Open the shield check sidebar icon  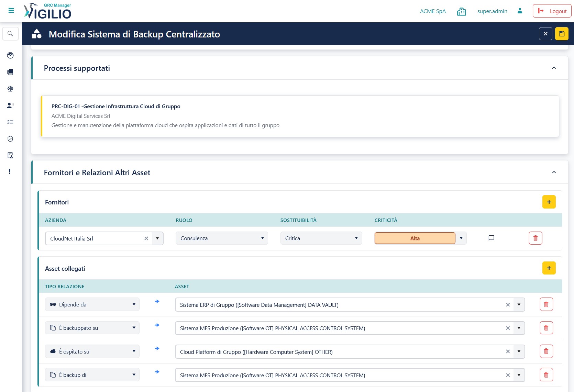coord(10,139)
